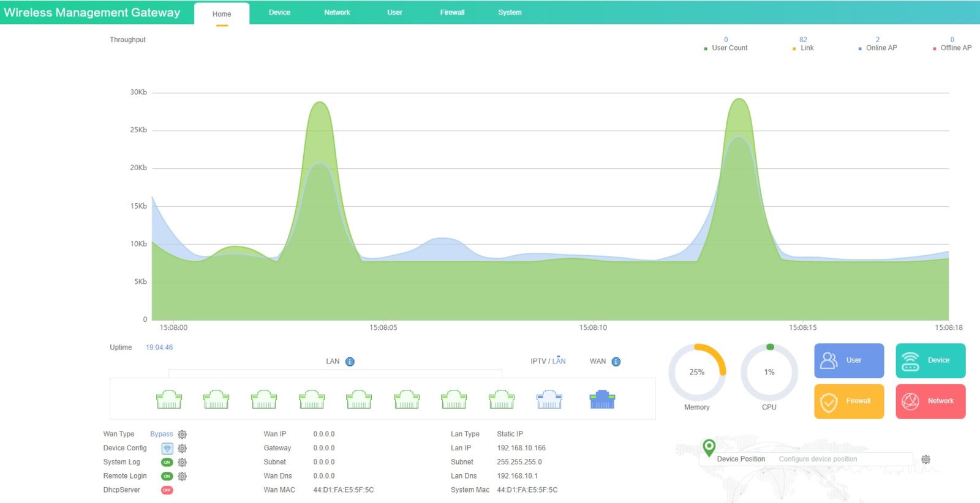
Task: Click the first green LAN port icon
Action: tap(169, 400)
